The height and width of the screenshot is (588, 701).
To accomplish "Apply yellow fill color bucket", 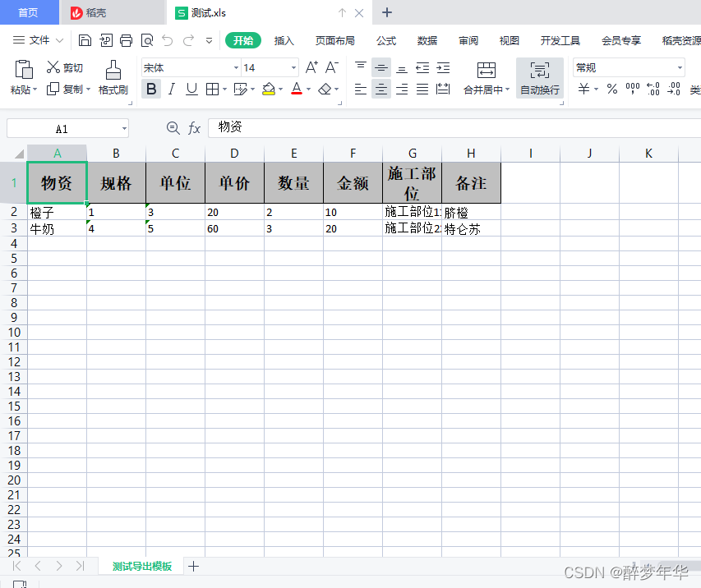I will click(269, 89).
